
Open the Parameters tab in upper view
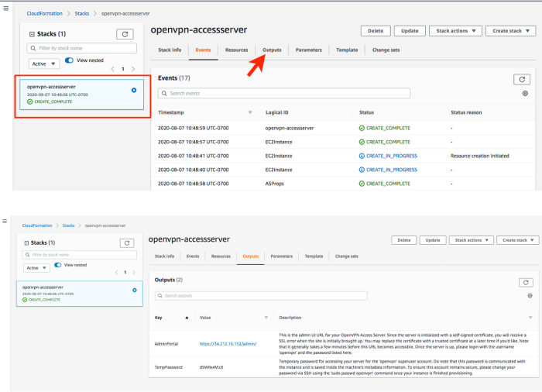[x=309, y=50]
